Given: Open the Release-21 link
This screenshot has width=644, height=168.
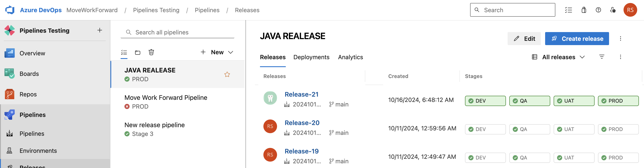Looking at the screenshot, I should [x=301, y=94].
